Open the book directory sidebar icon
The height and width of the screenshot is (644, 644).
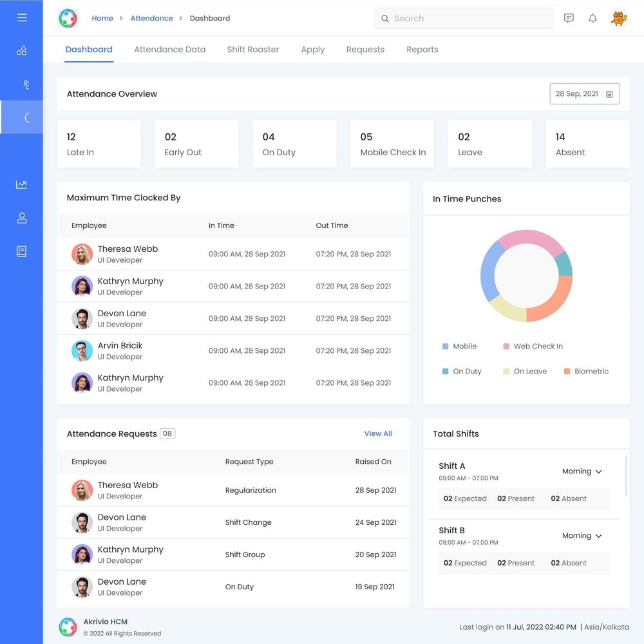[22, 251]
